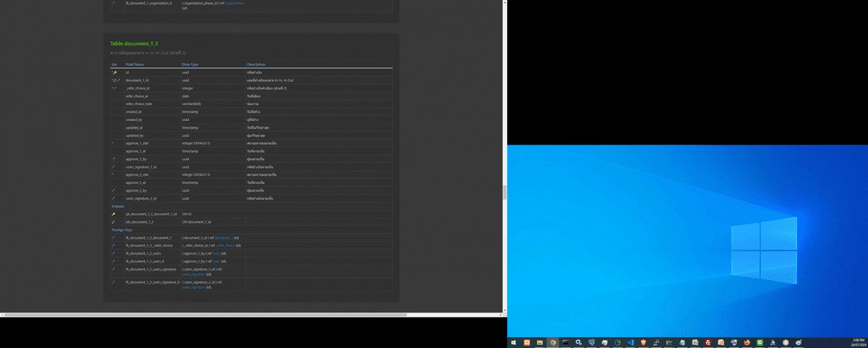Open the terminal icon in the taskbar

pyautogui.click(x=565, y=342)
